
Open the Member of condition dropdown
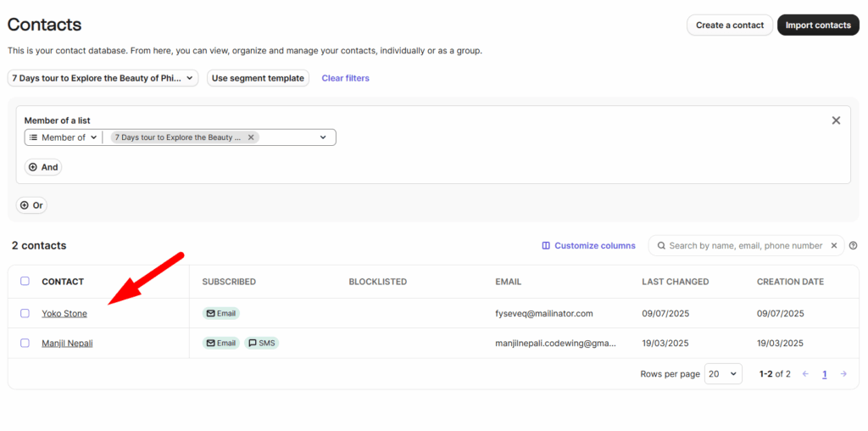click(63, 137)
